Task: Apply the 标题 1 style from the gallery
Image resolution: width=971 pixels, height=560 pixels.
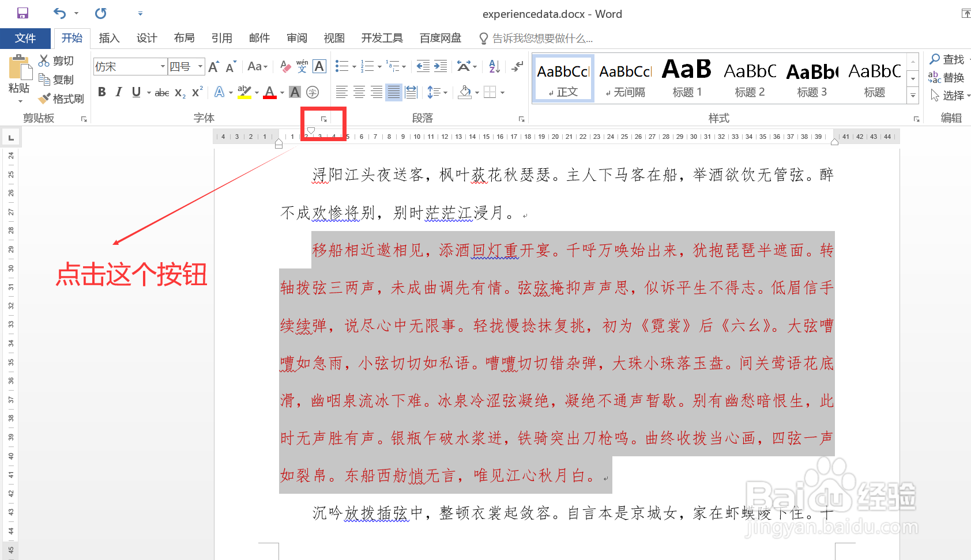Action: coord(686,78)
